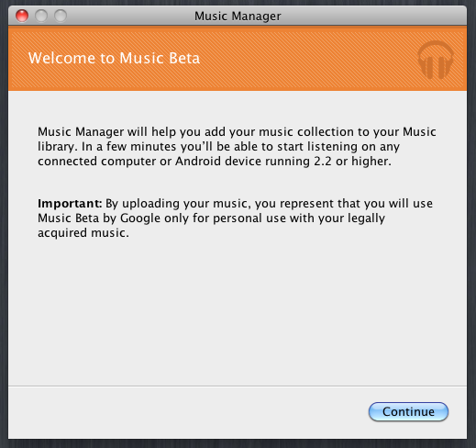
Task: Click the Continue button
Action: pos(408,411)
